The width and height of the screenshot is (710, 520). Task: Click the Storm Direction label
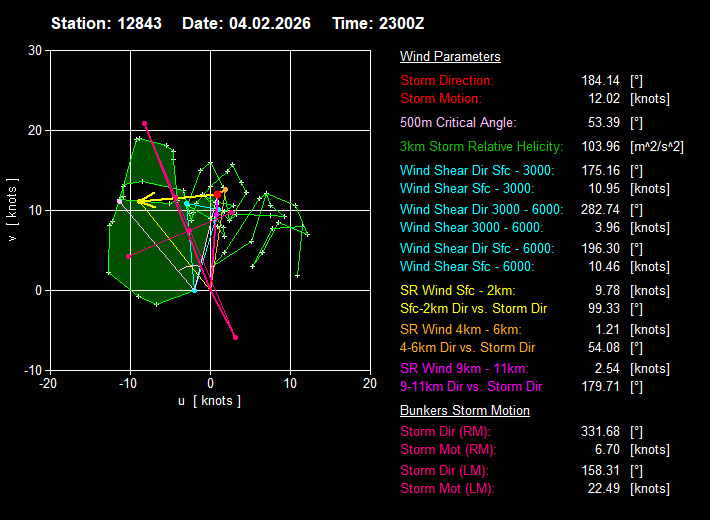click(x=447, y=80)
